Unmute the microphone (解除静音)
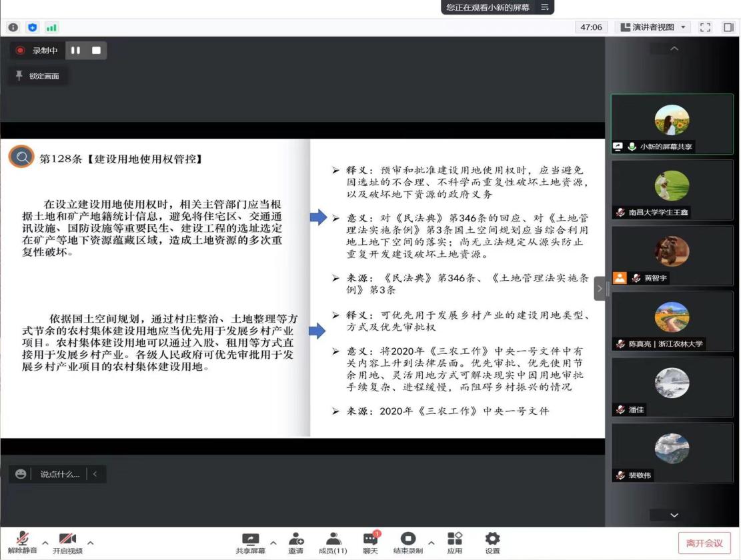Image resolution: width=741 pixels, height=560 pixels. pyautogui.click(x=23, y=543)
